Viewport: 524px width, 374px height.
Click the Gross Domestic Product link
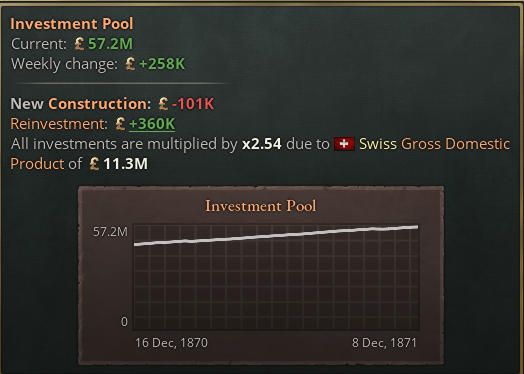(x=455, y=144)
